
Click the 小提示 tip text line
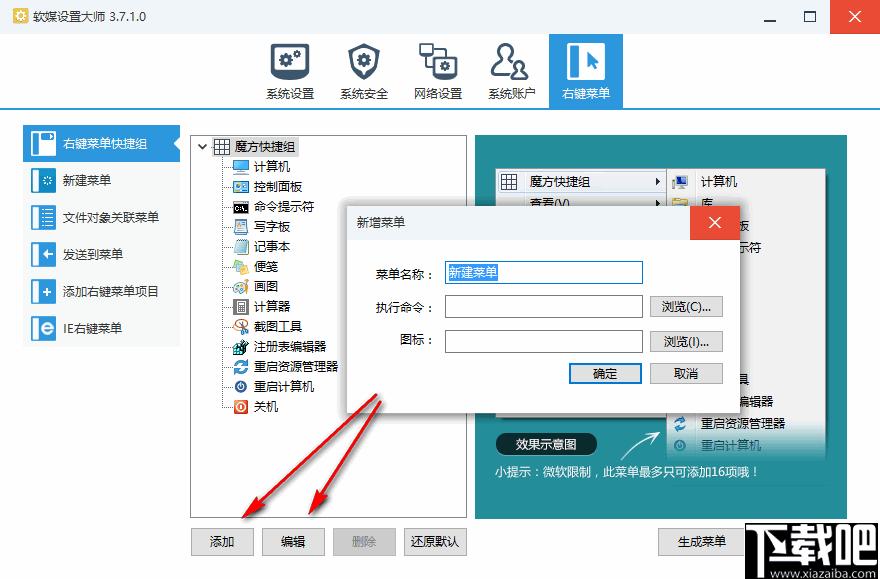pyautogui.click(x=627, y=472)
